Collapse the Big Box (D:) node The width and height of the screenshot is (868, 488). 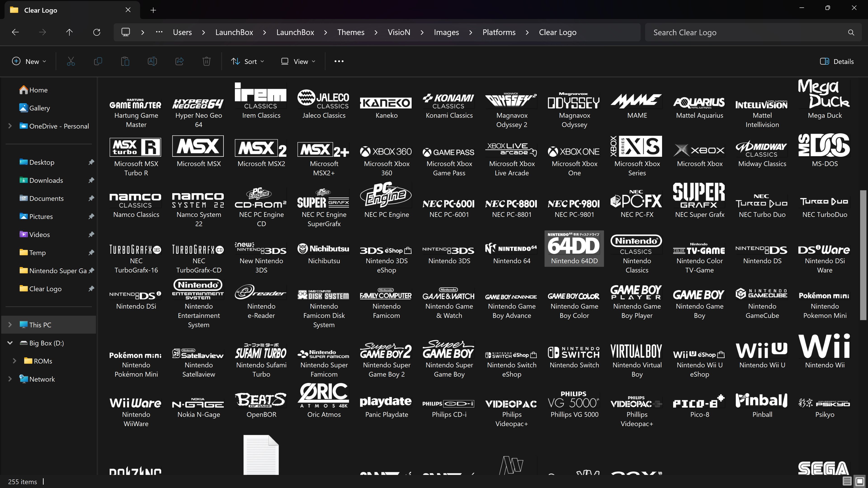pyautogui.click(x=10, y=343)
